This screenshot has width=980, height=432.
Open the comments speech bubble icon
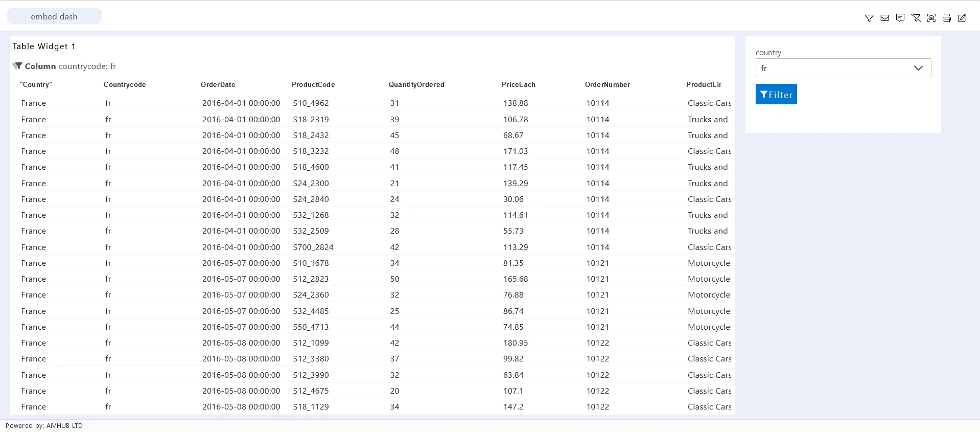point(900,18)
